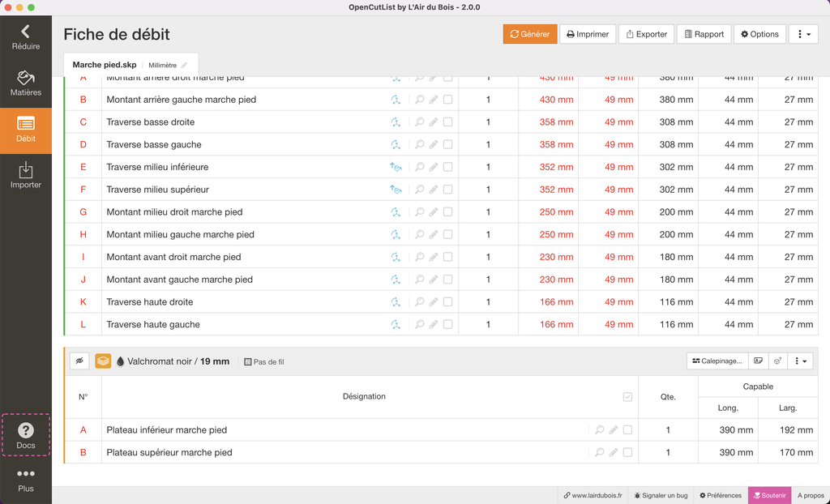Open the Plus menu in sidebar
This screenshot has width=830, height=504.
[25, 481]
